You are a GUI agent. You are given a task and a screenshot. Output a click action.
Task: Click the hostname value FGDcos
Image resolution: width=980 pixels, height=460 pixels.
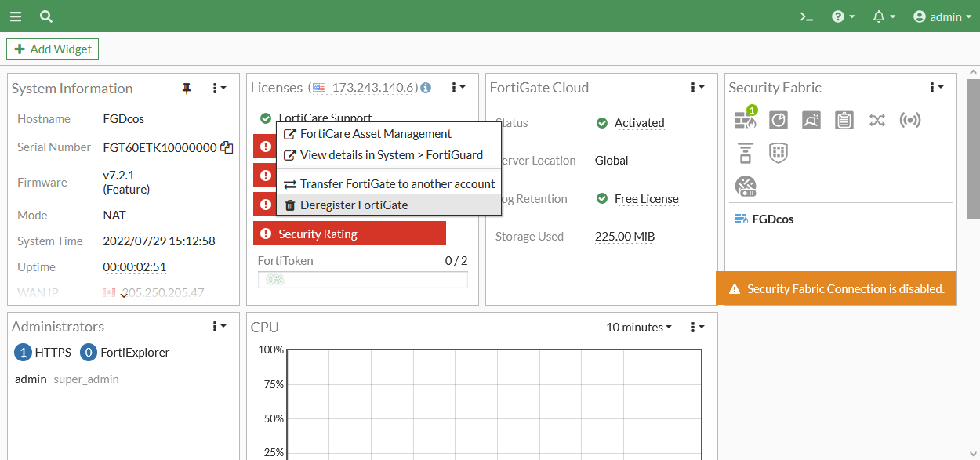pyautogui.click(x=124, y=119)
